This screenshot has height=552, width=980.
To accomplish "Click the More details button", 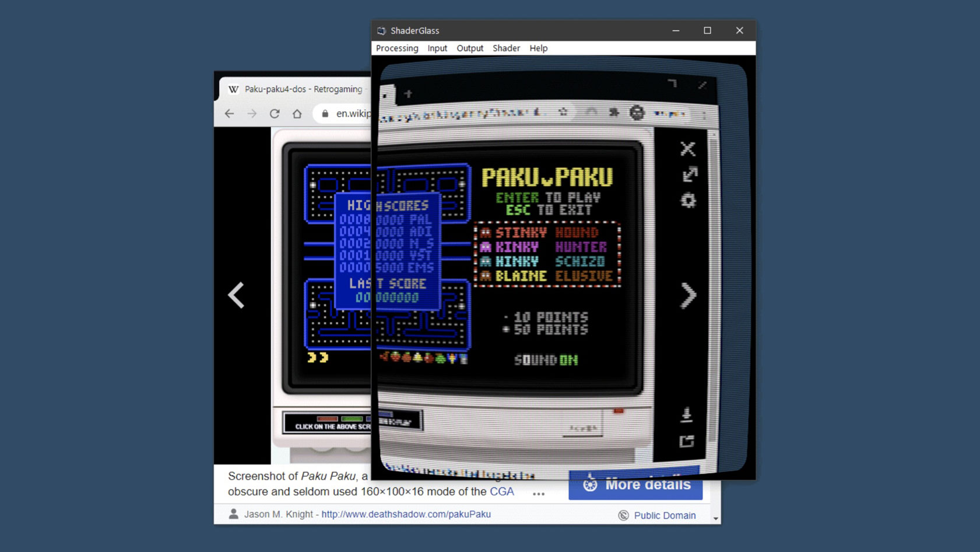I will pos(635,484).
